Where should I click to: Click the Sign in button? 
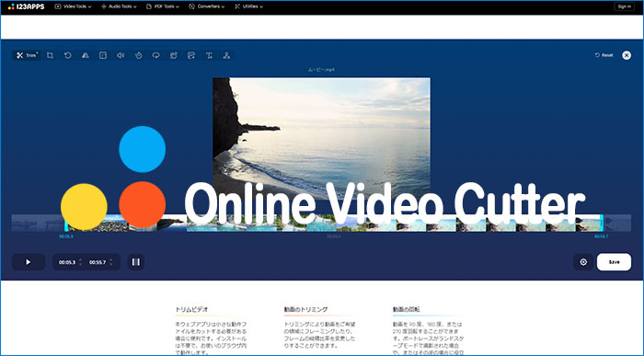tap(624, 6)
